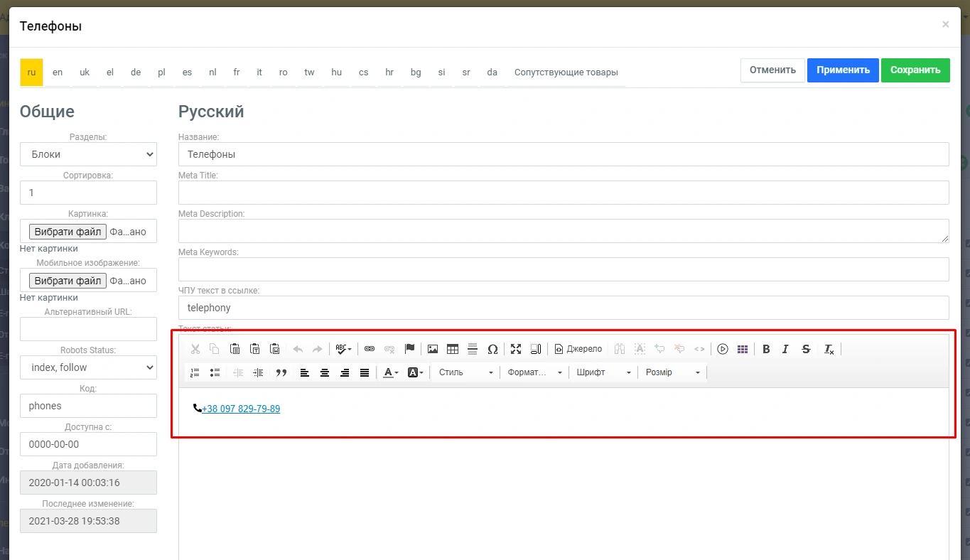Screen dimensions: 970x560
Task: Toggle bold formatting
Action: pyautogui.click(x=766, y=349)
